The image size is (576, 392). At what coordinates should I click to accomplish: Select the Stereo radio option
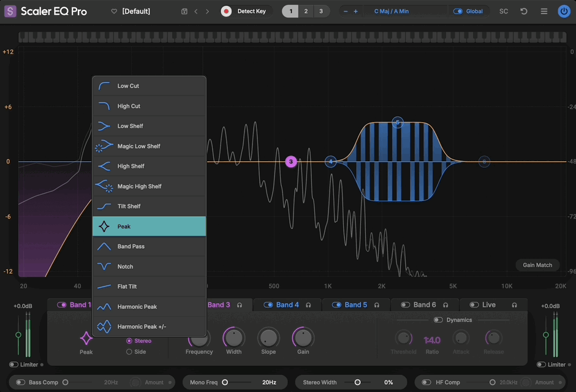click(129, 341)
